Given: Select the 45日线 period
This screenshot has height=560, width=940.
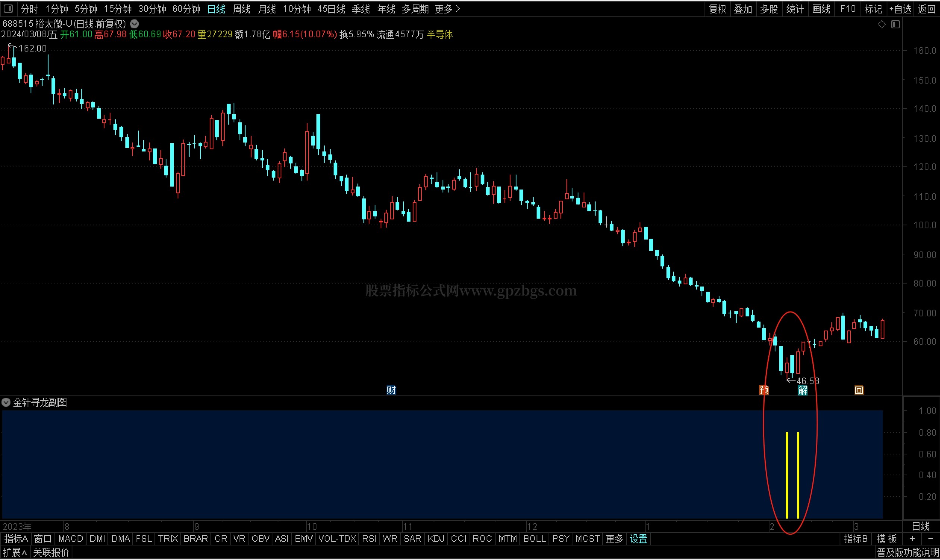Looking at the screenshot, I should (x=331, y=9).
